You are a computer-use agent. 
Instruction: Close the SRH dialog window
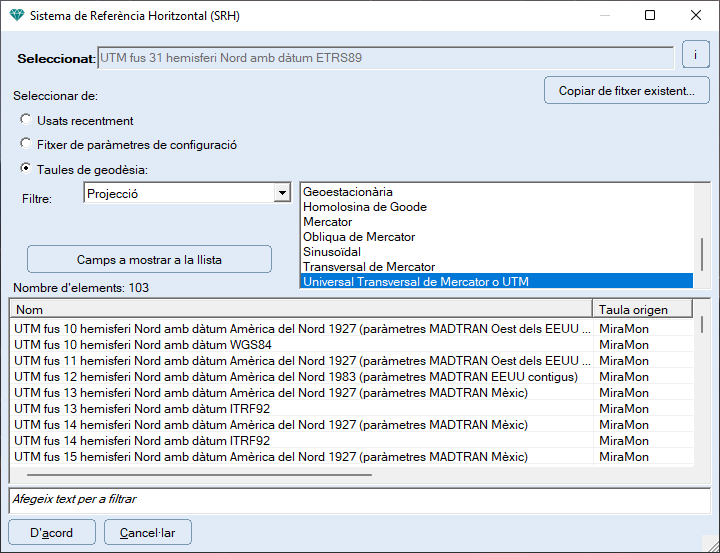coord(695,15)
